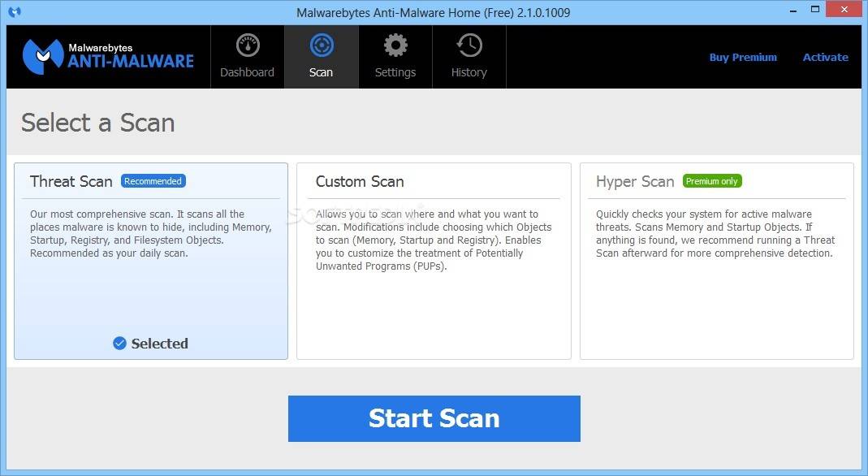Viewport: 868px width, 476px height.
Task: Click the Dashboard gauge icon
Action: tap(247, 45)
